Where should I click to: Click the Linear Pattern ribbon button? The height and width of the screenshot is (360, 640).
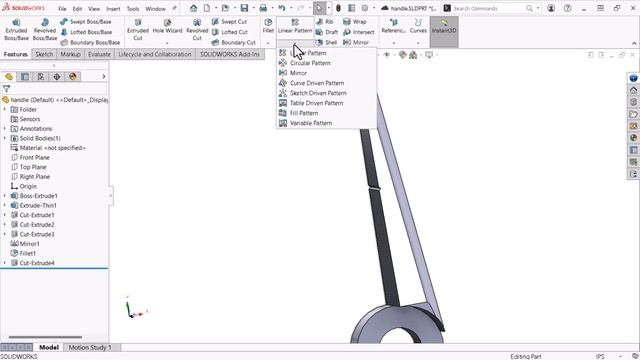pyautogui.click(x=295, y=26)
